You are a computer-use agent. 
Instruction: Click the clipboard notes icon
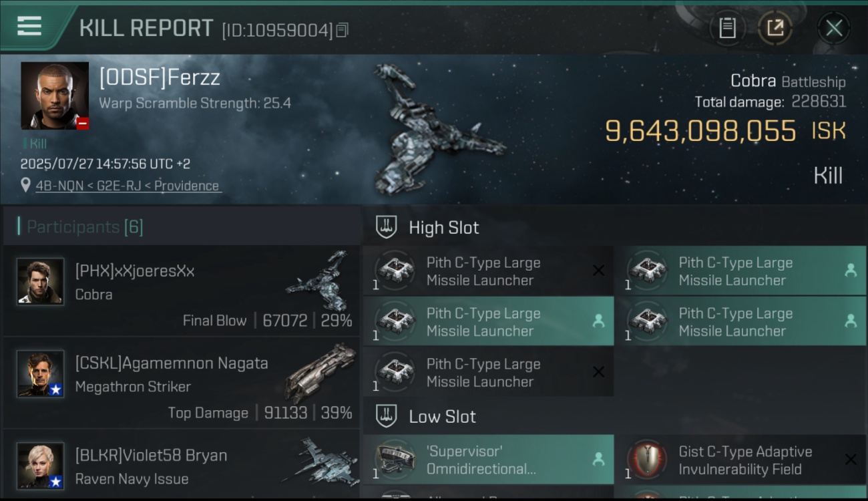[727, 28]
